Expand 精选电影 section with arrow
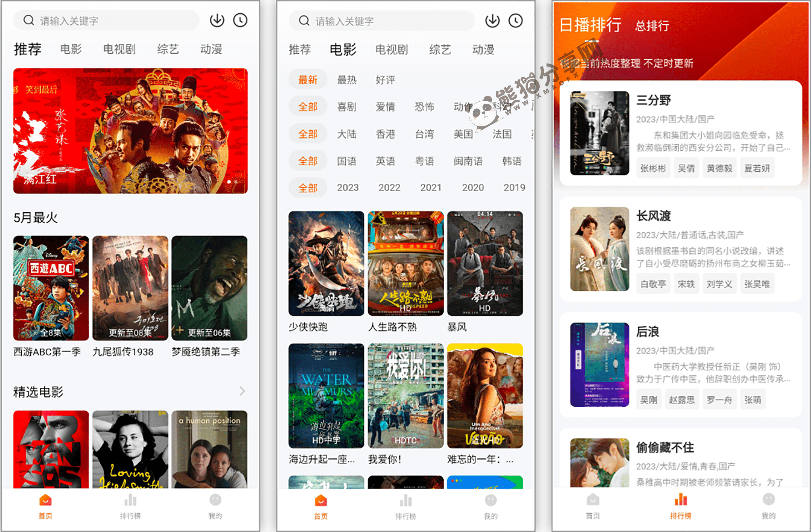Viewport: 811px width, 532px height. [x=242, y=391]
